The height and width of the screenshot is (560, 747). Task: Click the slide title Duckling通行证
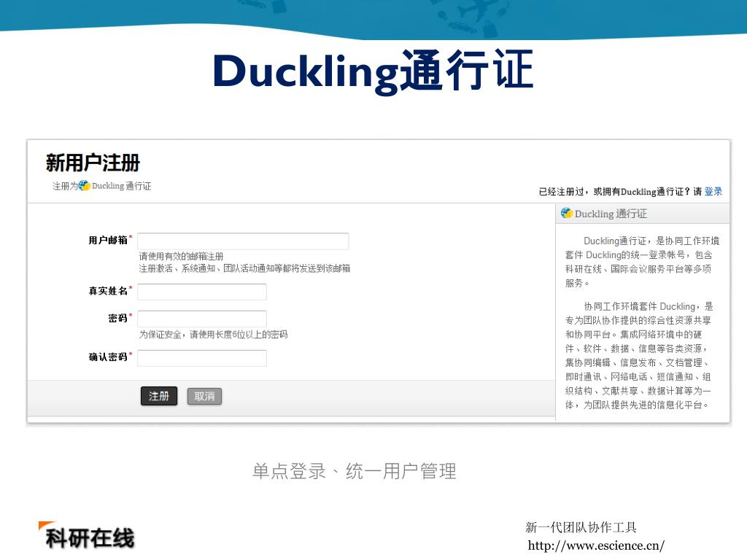coord(373,71)
